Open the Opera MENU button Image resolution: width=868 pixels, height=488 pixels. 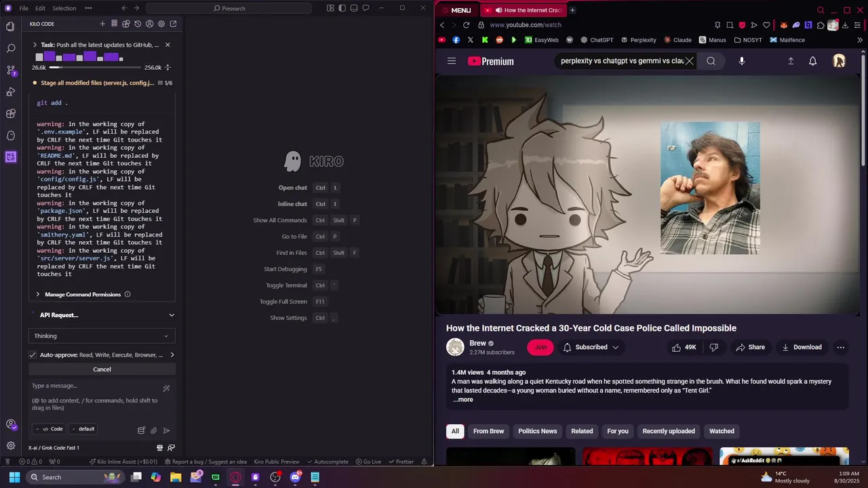(x=456, y=10)
